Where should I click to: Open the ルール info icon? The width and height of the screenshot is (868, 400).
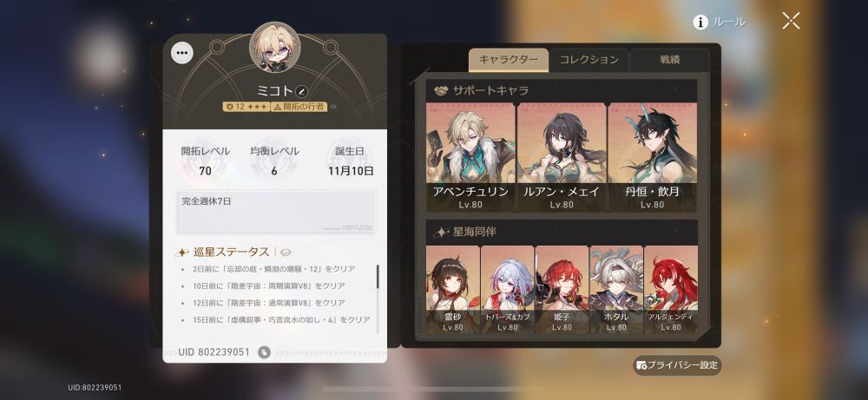pyautogui.click(x=700, y=23)
